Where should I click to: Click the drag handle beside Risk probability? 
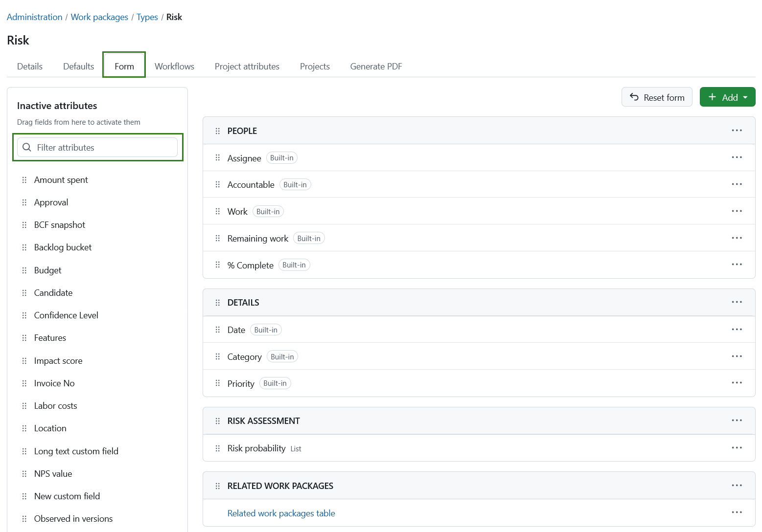point(218,448)
